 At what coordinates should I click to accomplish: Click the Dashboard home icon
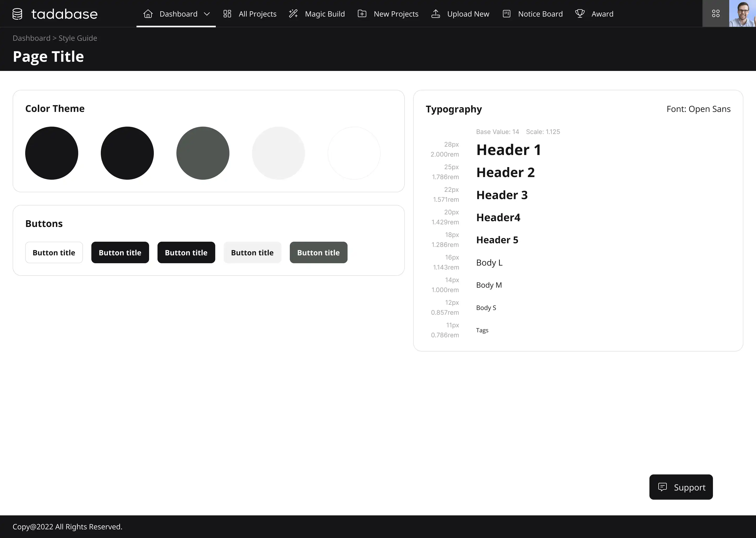pos(148,14)
